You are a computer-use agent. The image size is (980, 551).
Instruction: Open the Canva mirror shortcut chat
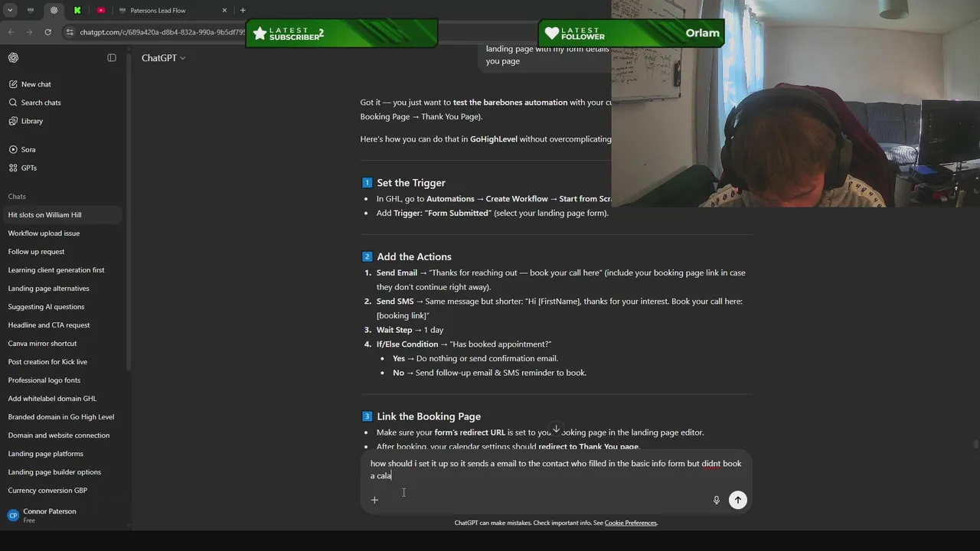61,344
